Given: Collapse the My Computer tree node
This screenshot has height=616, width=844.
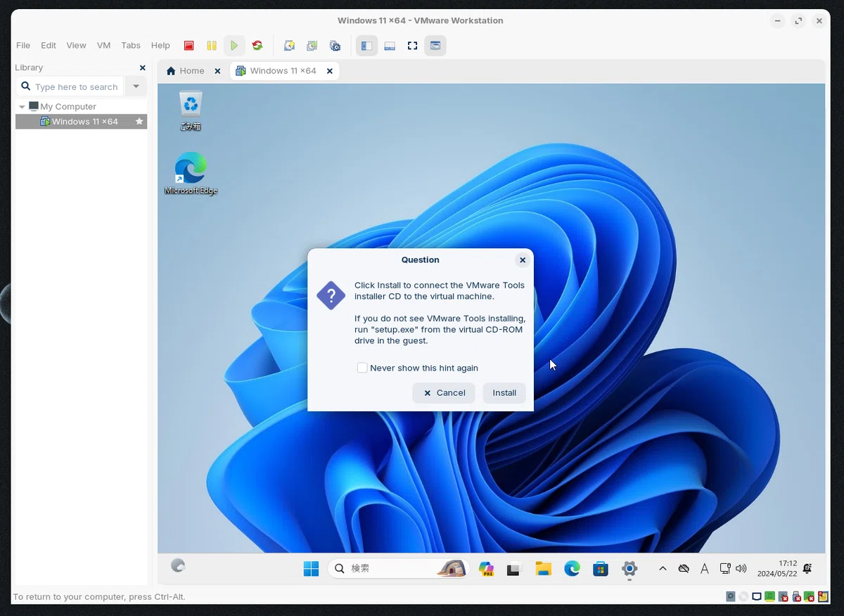Looking at the screenshot, I should click(x=22, y=107).
